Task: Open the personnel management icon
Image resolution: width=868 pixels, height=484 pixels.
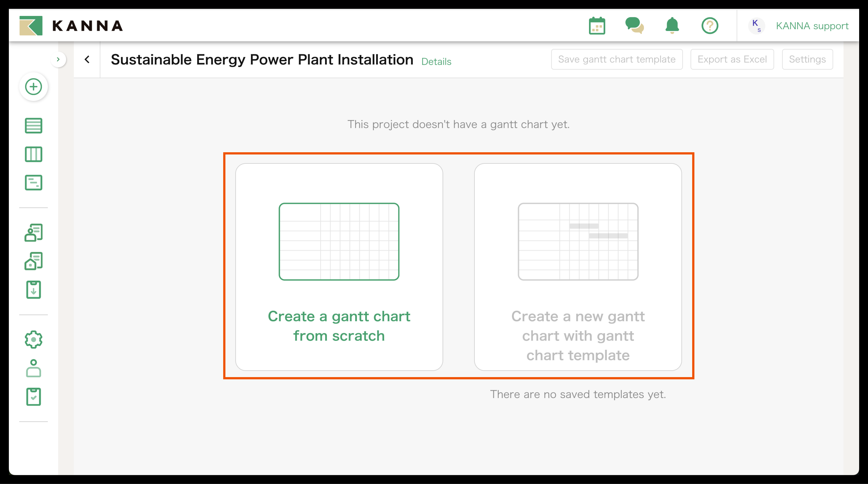Action: (x=33, y=232)
